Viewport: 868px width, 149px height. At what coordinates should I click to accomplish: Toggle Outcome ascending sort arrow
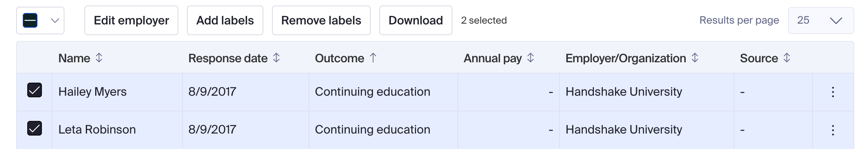[373, 58]
